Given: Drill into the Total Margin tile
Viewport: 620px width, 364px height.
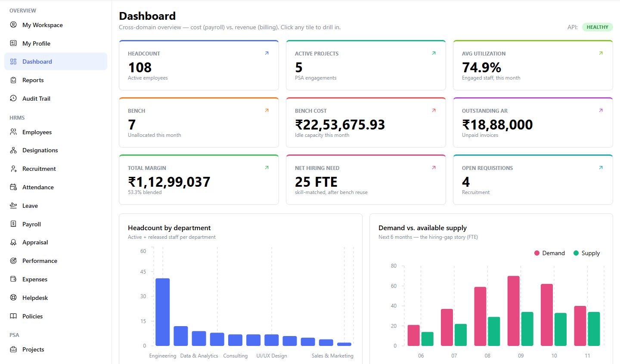Looking at the screenshot, I should click(199, 180).
